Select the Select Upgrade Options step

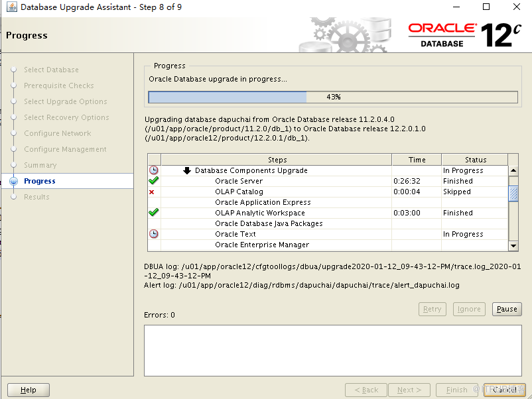coord(66,101)
